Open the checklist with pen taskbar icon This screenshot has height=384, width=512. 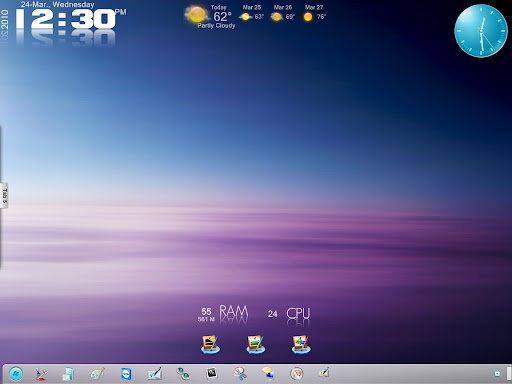coord(155,374)
